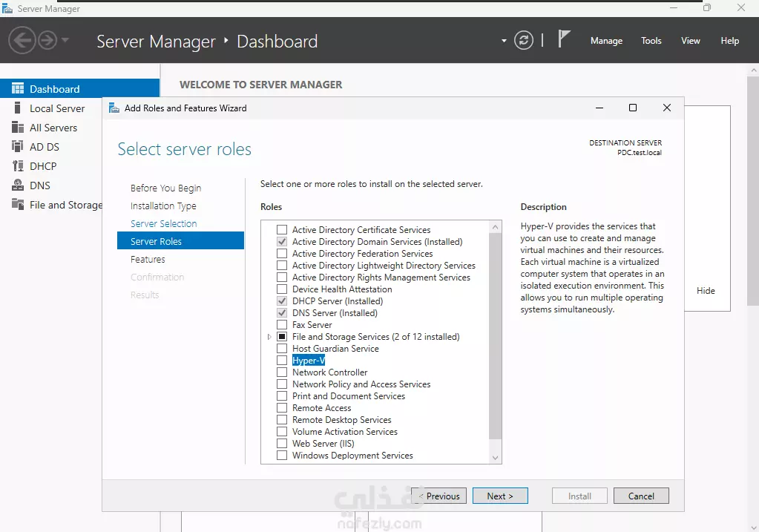Click the roles list scroll down arrow
759x532 pixels.
click(x=495, y=458)
